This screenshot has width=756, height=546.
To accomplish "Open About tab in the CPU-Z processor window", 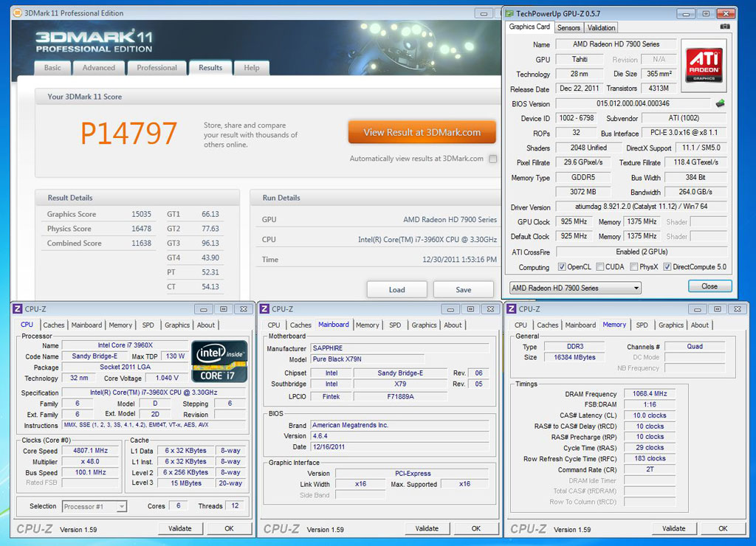I will point(206,325).
